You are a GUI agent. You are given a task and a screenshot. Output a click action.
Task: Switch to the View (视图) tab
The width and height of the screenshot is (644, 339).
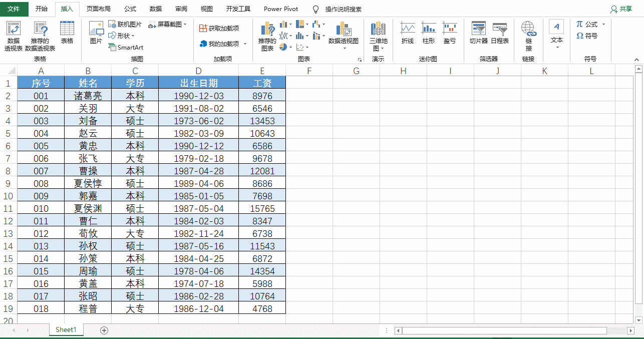[206, 9]
